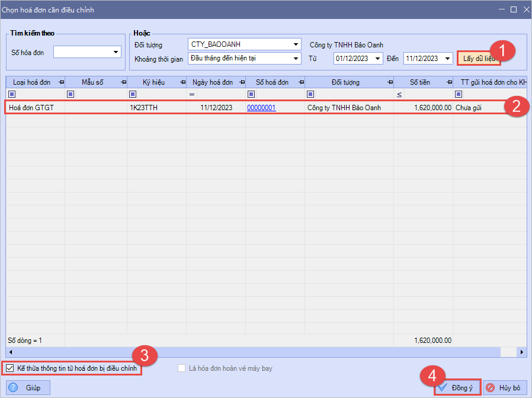This screenshot has width=532, height=398.
Task: Click pin icon in Ký hiệu column header
Action: pos(181,82)
